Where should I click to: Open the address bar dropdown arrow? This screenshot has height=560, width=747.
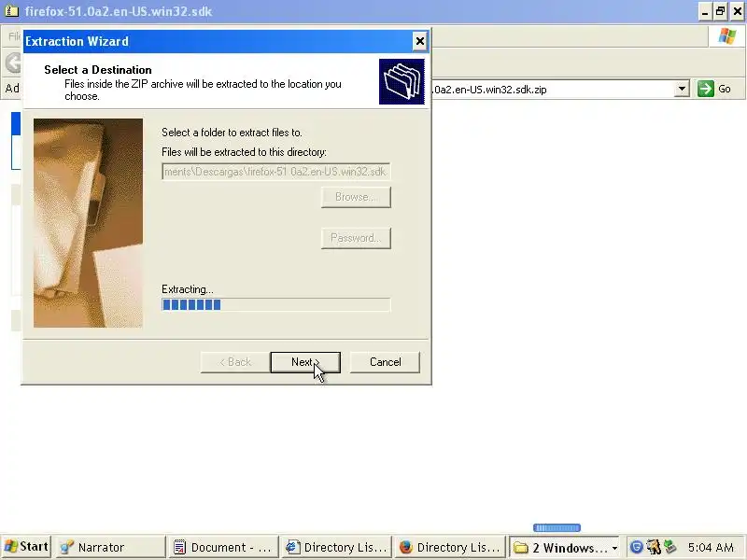pos(682,89)
